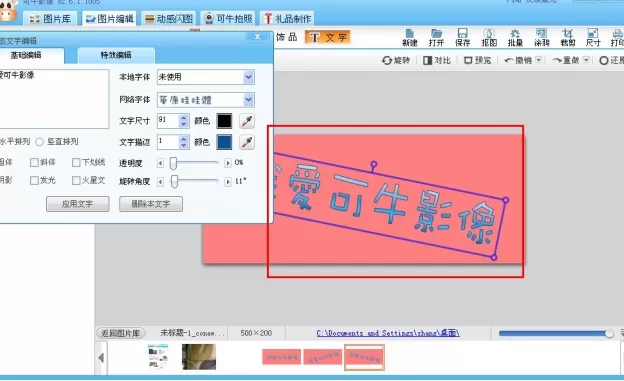Click the 旋转 rotate button
This screenshot has width=624, height=381.
pyautogui.click(x=396, y=60)
